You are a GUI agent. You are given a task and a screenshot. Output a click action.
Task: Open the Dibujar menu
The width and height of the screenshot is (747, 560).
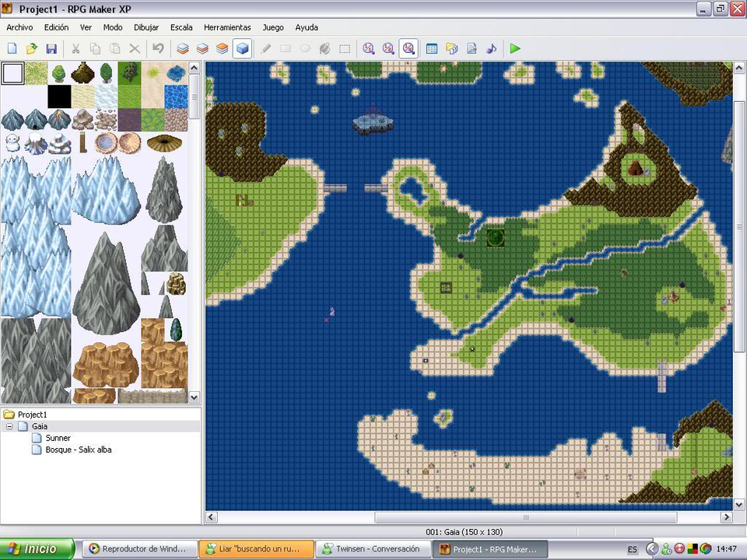pyautogui.click(x=146, y=27)
